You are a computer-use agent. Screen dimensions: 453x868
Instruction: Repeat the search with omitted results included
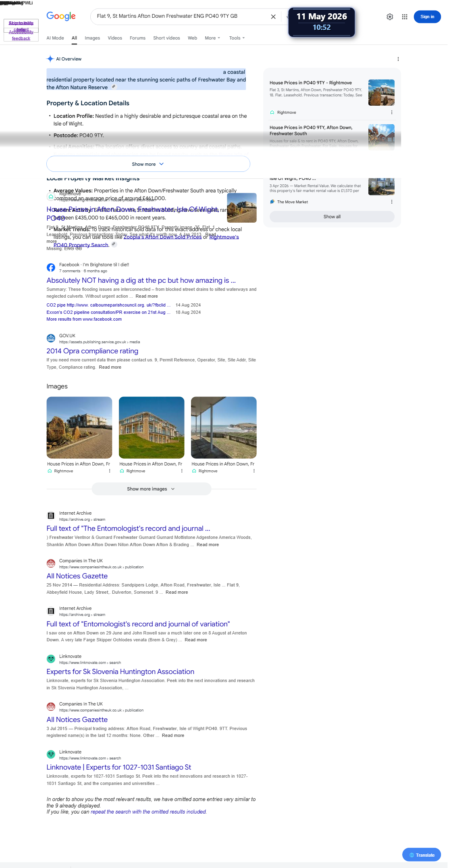pyautogui.click(x=148, y=812)
